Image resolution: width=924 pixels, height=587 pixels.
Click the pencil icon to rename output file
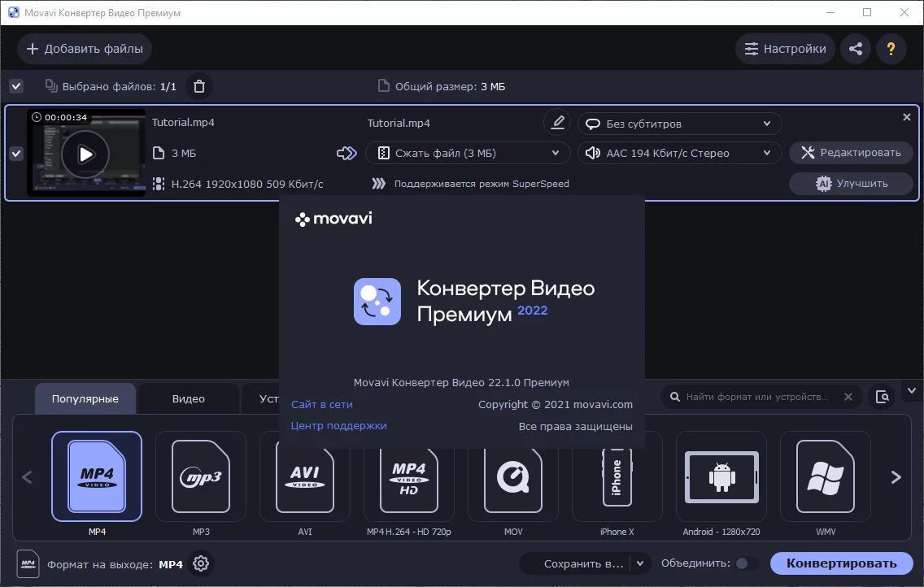pos(557,123)
